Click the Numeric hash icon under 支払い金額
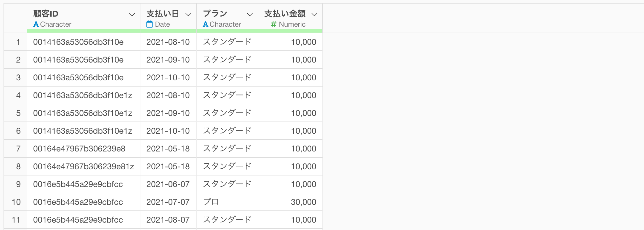The height and width of the screenshot is (230, 644). pos(273,24)
